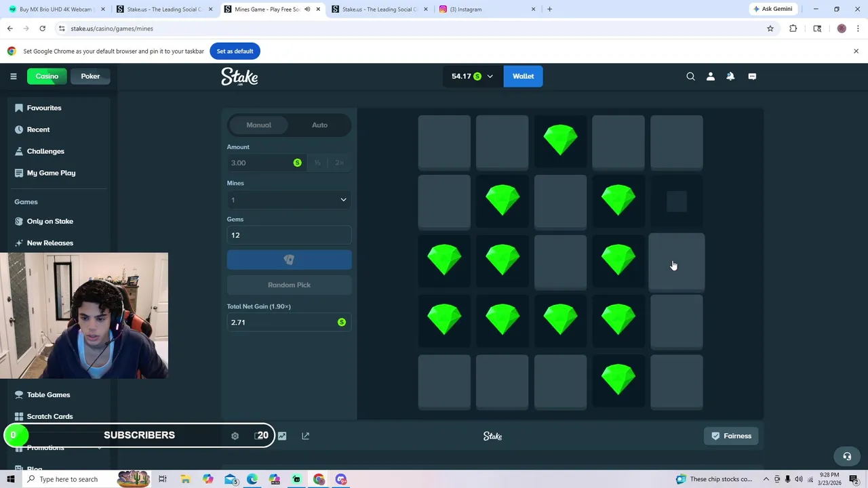Dismiss the default browser infobar
The image size is (868, 488).
pyautogui.click(x=856, y=51)
